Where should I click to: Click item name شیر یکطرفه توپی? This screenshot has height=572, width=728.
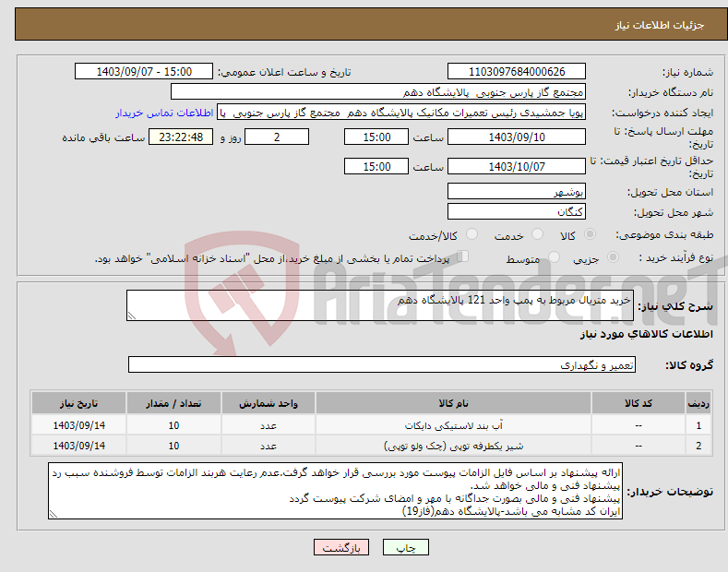[454, 446]
